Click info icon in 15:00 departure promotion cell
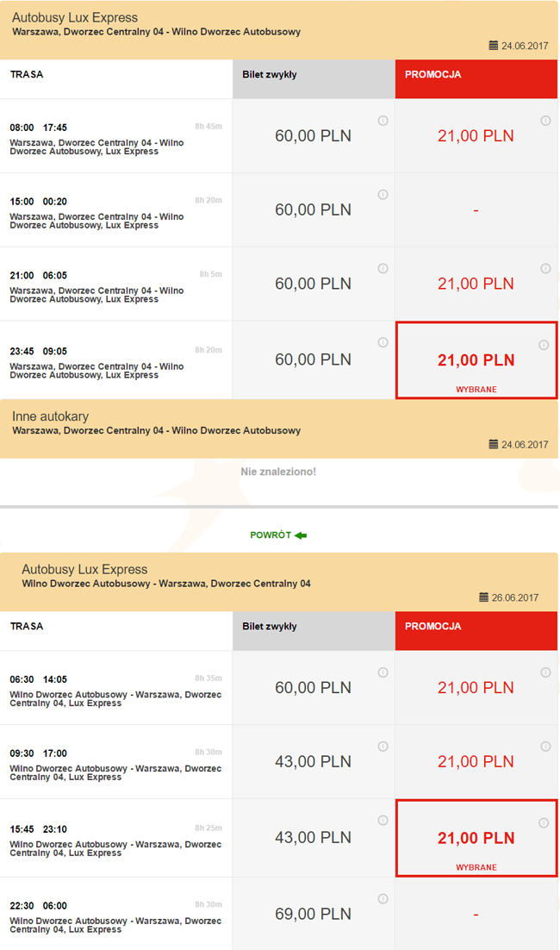 pyautogui.click(x=545, y=195)
